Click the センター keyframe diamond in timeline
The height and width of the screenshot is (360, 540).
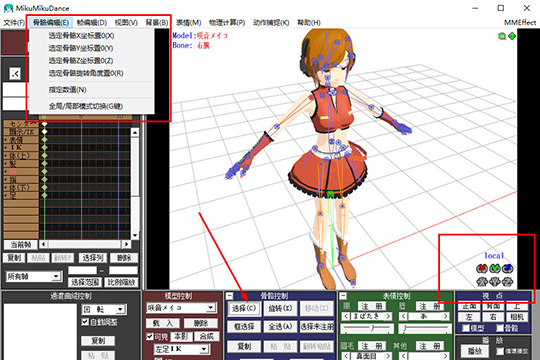click(x=44, y=123)
